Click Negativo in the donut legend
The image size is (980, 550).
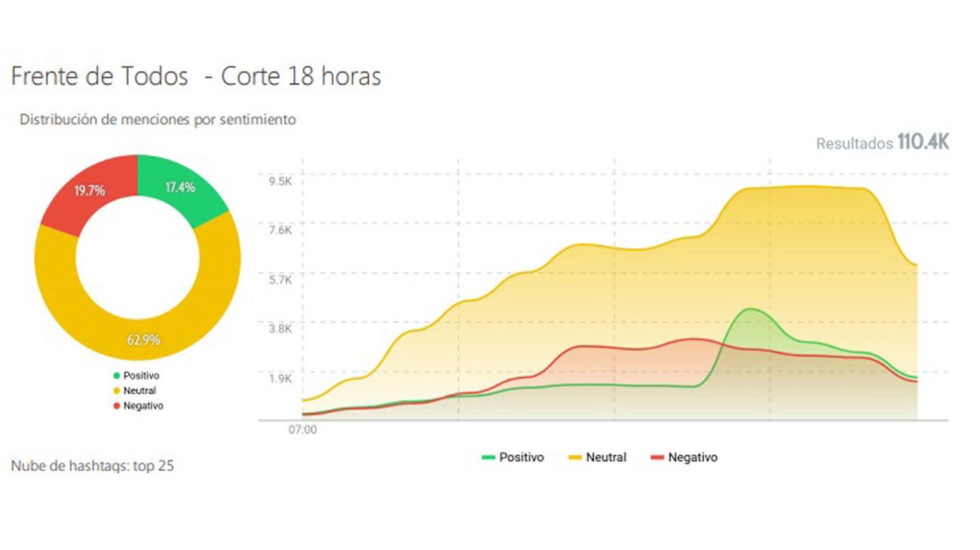coord(138,405)
